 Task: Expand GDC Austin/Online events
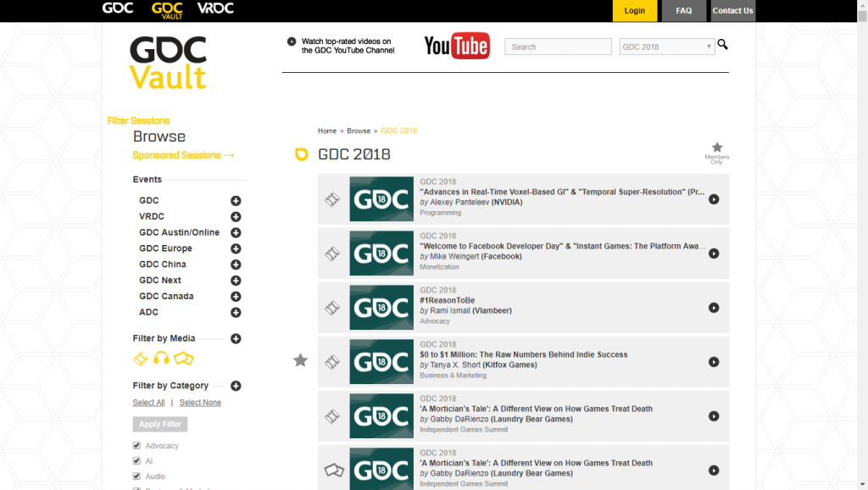pyautogui.click(x=236, y=233)
